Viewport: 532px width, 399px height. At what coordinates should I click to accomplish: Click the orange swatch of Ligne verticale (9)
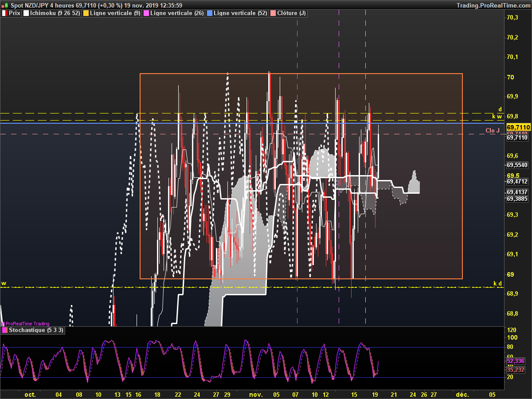coord(86,13)
